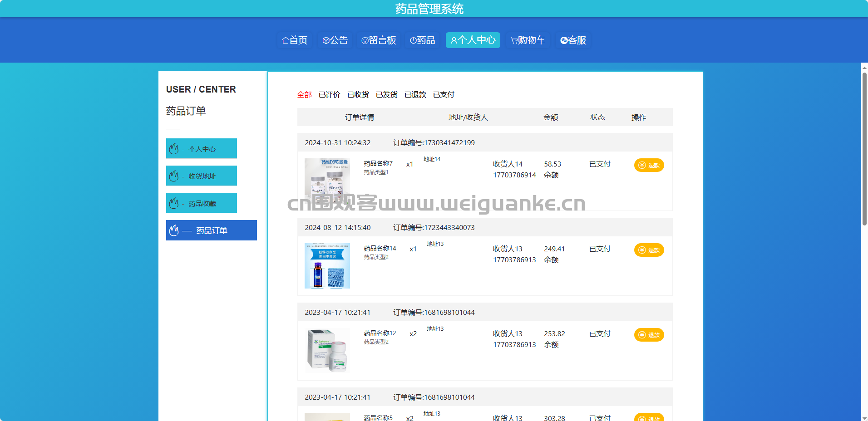Click the smiley icon beside 留言板
Screen dimensions: 868x421
click(x=365, y=40)
